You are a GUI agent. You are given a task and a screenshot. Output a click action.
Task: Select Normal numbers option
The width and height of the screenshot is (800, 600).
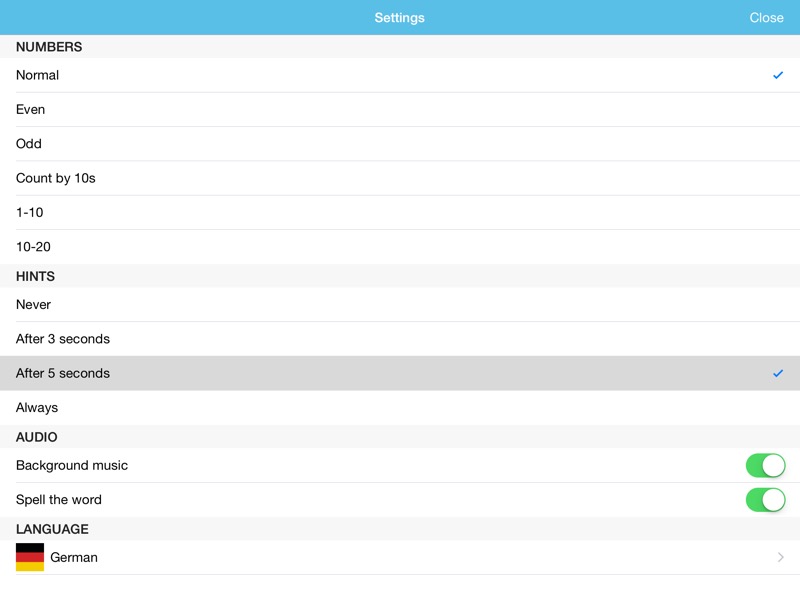point(38,75)
